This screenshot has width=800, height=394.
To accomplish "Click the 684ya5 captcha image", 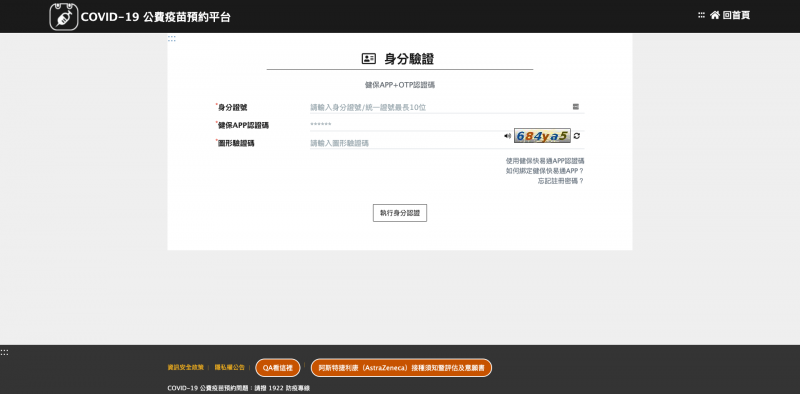I will click(542, 136).
